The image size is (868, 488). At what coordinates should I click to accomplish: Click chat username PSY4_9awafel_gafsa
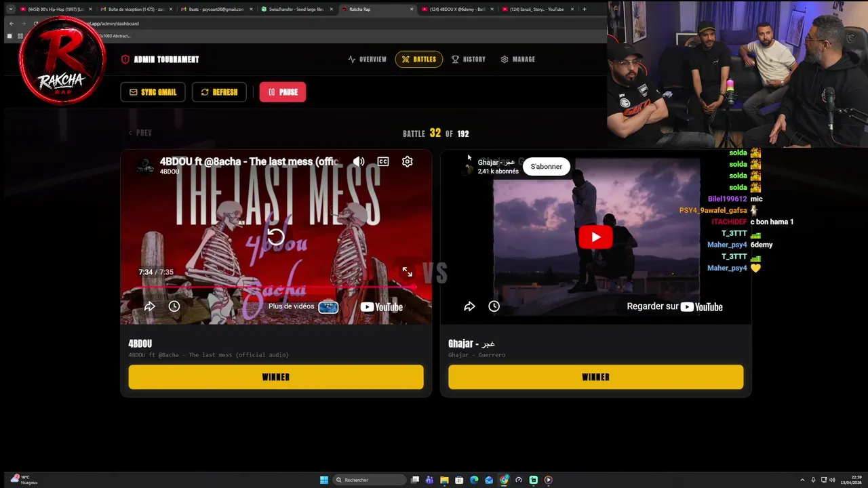[713, 210]
